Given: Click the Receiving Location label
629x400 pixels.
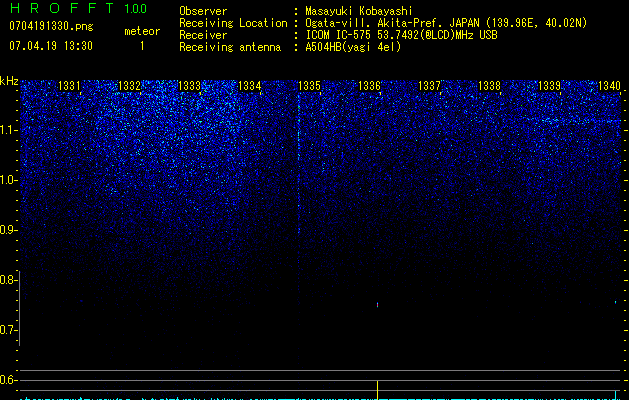Looking at the screenshot, I should 233,23.
